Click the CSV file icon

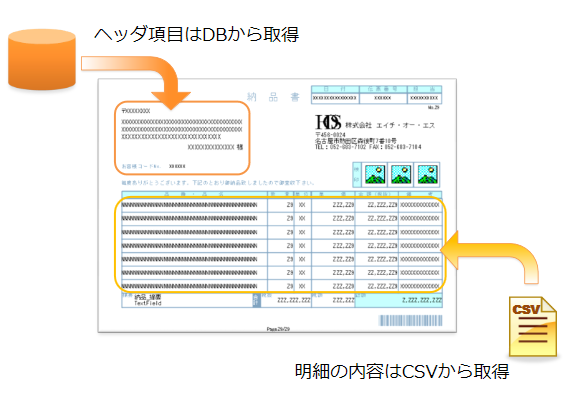tap(533, 326)
